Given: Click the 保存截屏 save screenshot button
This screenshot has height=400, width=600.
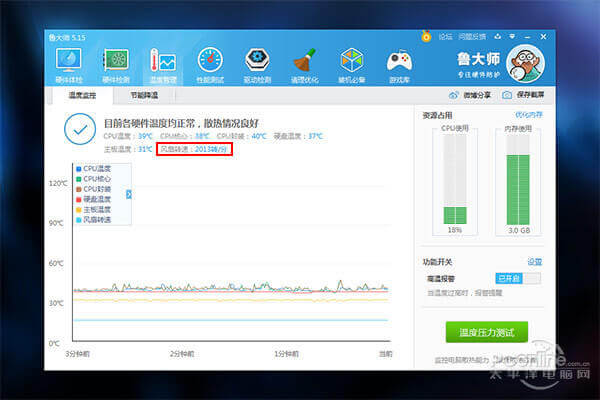Looking at the screenshot, I should [x=523, y=95].
